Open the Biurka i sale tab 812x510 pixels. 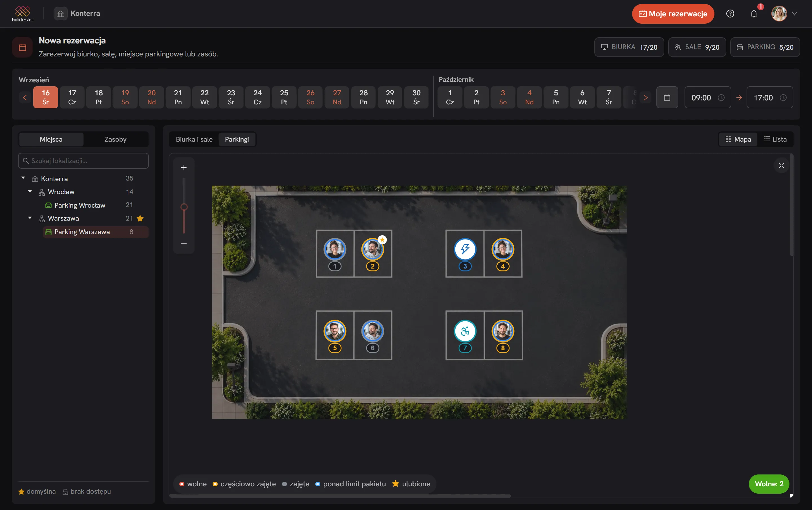pos(194,139)
